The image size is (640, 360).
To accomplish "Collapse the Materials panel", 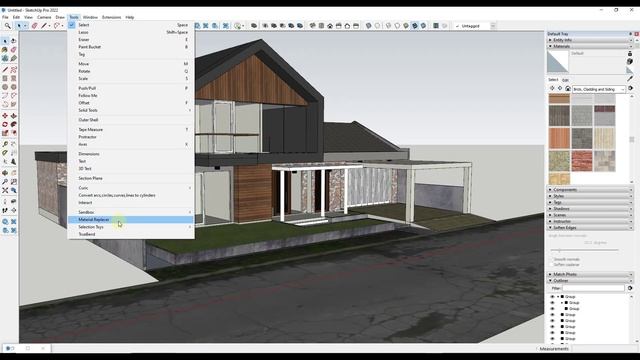I will tap(590, 47).
